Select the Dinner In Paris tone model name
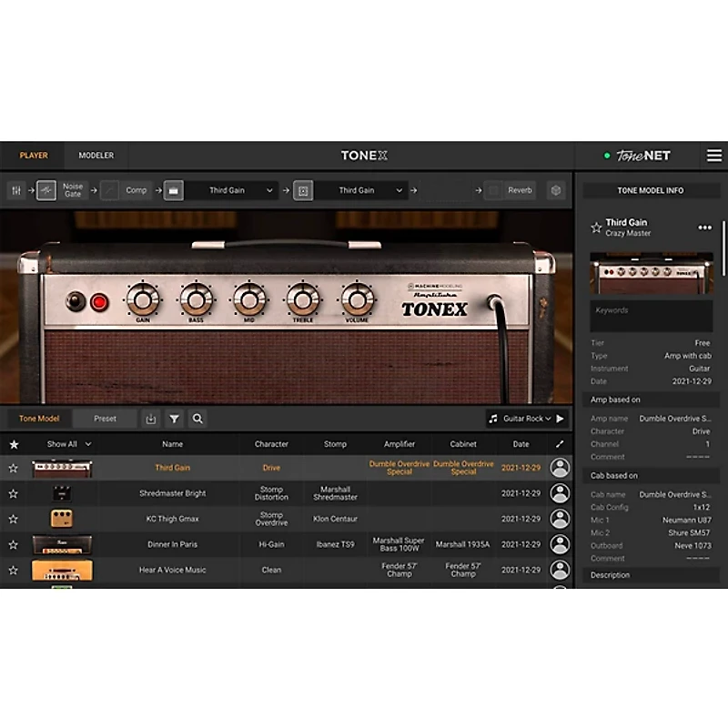The image size is (728, 728). pyautogui.click(x=172, y=544)
